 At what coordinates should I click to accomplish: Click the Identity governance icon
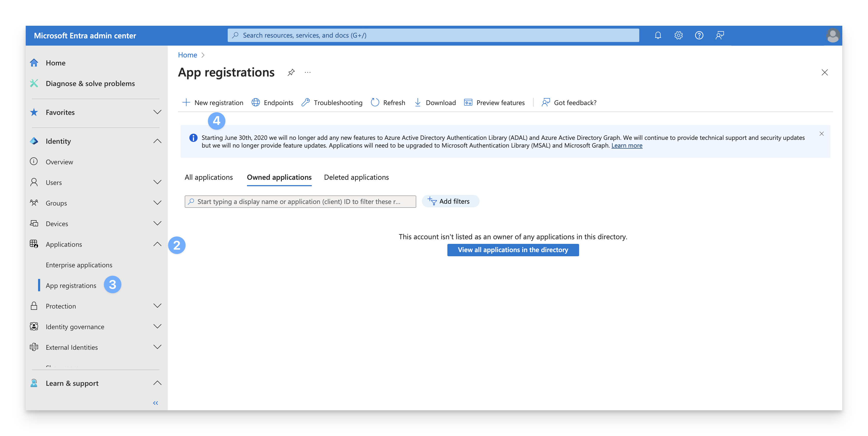point(34,326)
